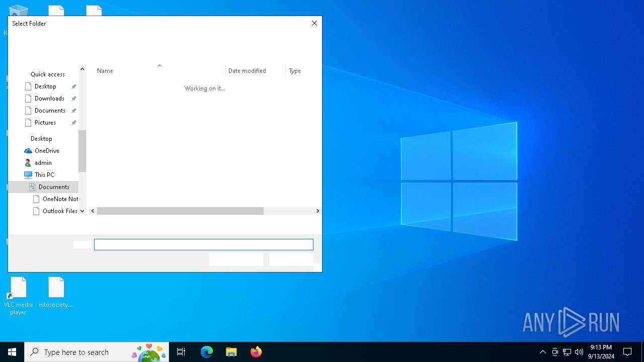
Task: Launch Microsoft Edge from taskbar
Action: (x=207, y=352)
